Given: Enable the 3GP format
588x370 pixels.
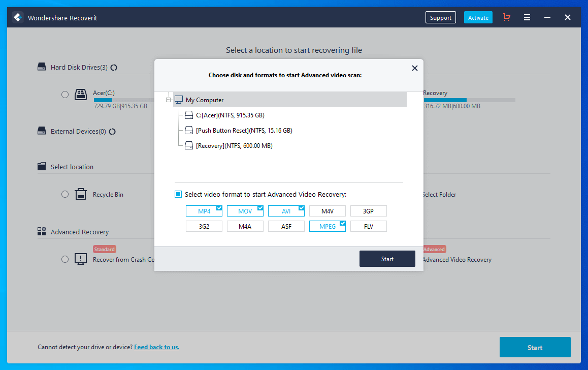Looking at the screenshot, I should tap(368, 211).
